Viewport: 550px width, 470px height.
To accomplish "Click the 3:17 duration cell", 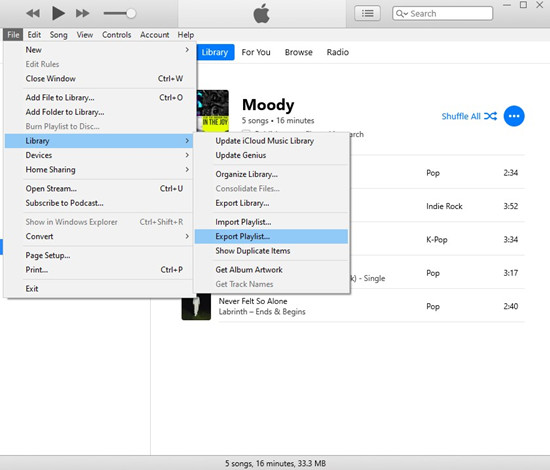I will pos(511,273).
